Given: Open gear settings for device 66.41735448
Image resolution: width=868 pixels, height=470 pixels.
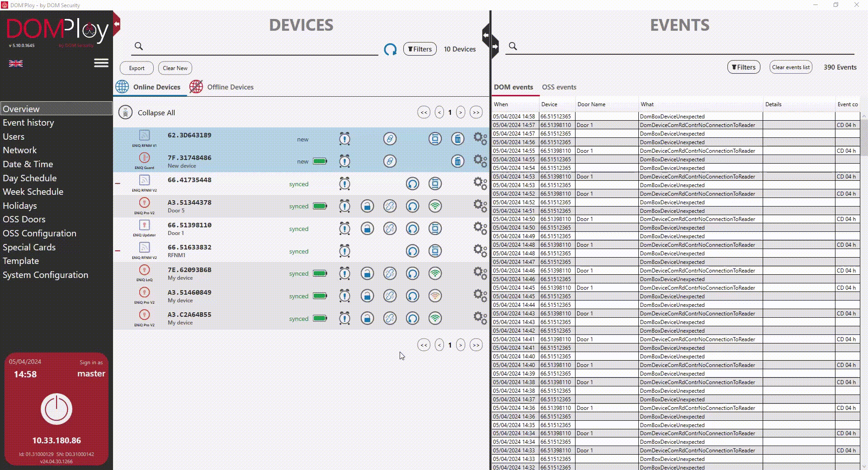Looking at the screenshot, I should [480, 184].
